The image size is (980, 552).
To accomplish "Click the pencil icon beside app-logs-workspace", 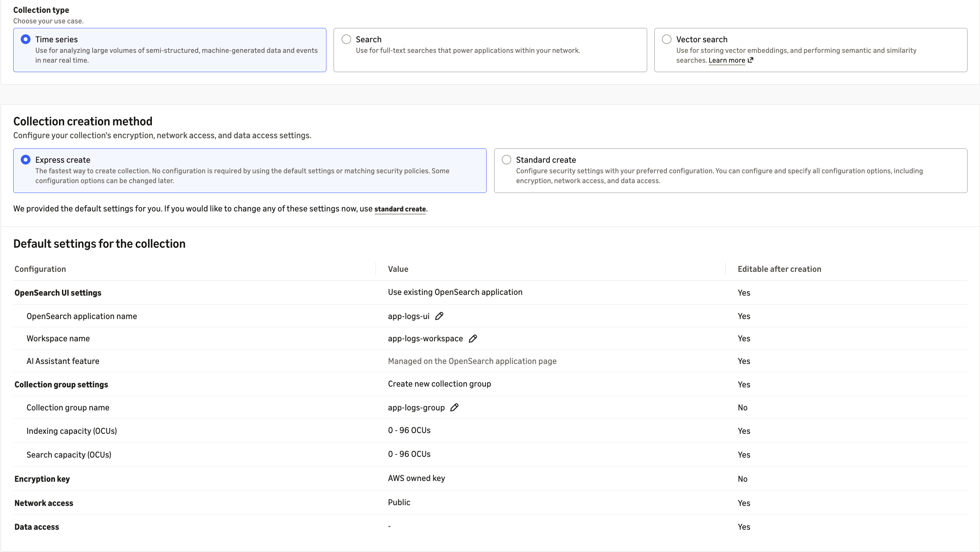I will (473, 338).
